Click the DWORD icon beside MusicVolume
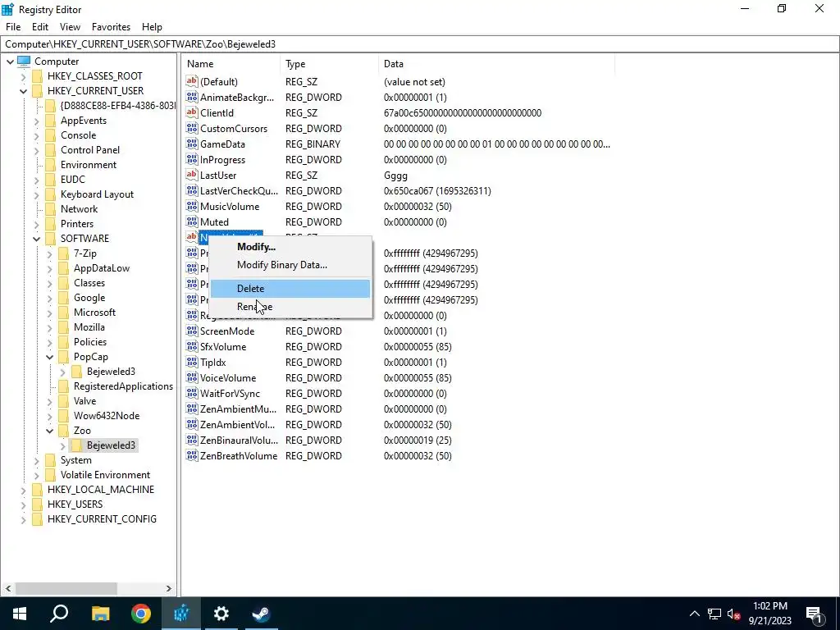 (x=192, y=206)
